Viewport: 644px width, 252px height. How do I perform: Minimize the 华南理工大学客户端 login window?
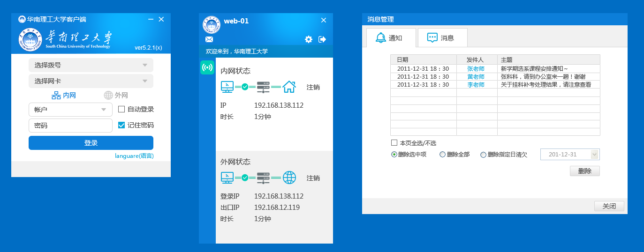point(151,19)
